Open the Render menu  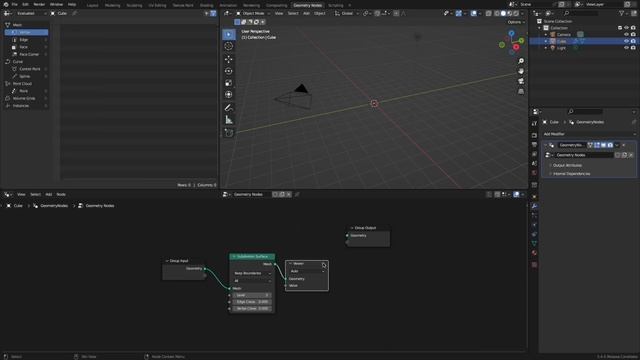pyautogui.click(x=39, y=4)
